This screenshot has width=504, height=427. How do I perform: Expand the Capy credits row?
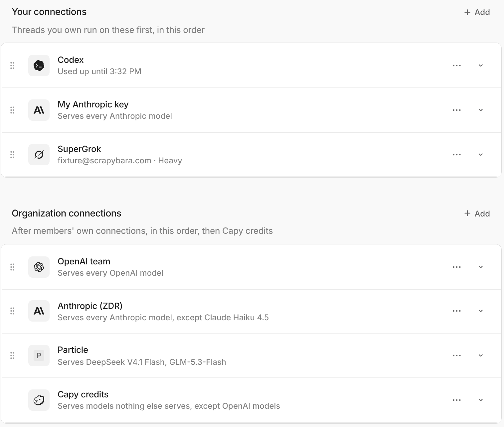point(481,400)
